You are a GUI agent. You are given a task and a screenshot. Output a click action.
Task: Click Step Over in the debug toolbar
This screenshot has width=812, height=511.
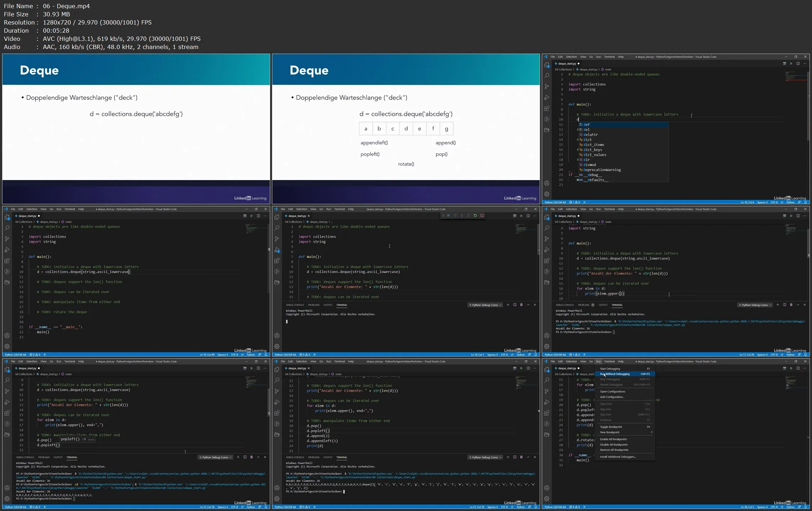coord(455,216)
